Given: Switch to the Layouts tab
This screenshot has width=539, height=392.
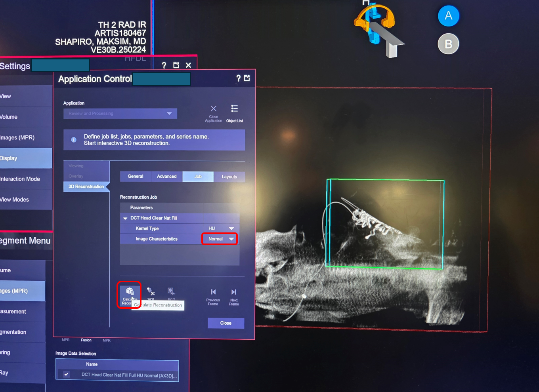Looking at the screenshot, I should click(x=229, y=177).
